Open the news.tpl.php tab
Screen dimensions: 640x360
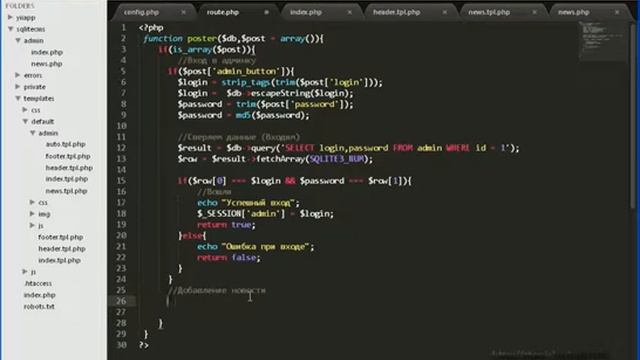489,12
